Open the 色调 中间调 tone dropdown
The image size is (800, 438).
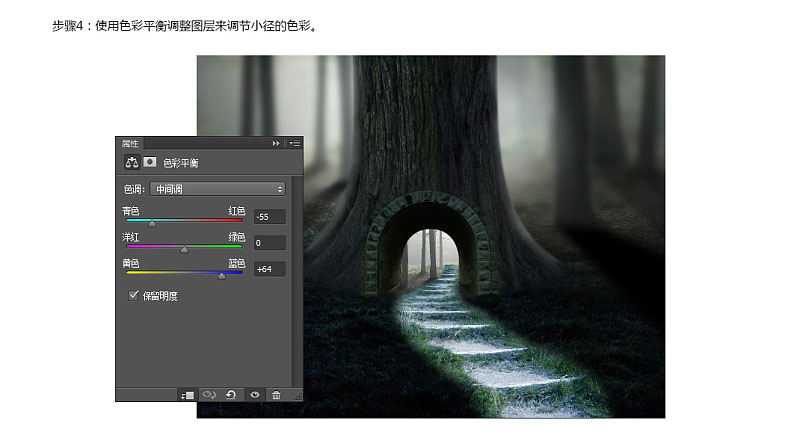click(x=217, y=189)
